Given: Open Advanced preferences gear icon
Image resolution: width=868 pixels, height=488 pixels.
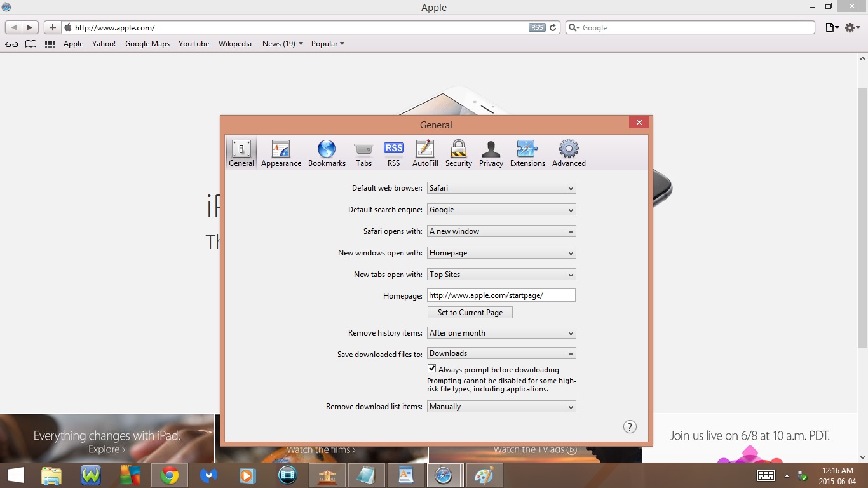Looking at the screenshot, I should [569, 154].
